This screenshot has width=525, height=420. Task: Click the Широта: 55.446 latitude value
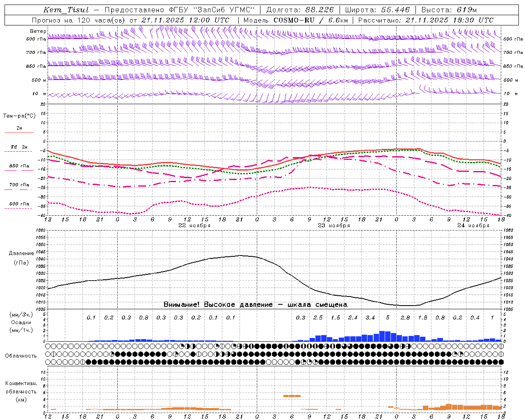378,10
